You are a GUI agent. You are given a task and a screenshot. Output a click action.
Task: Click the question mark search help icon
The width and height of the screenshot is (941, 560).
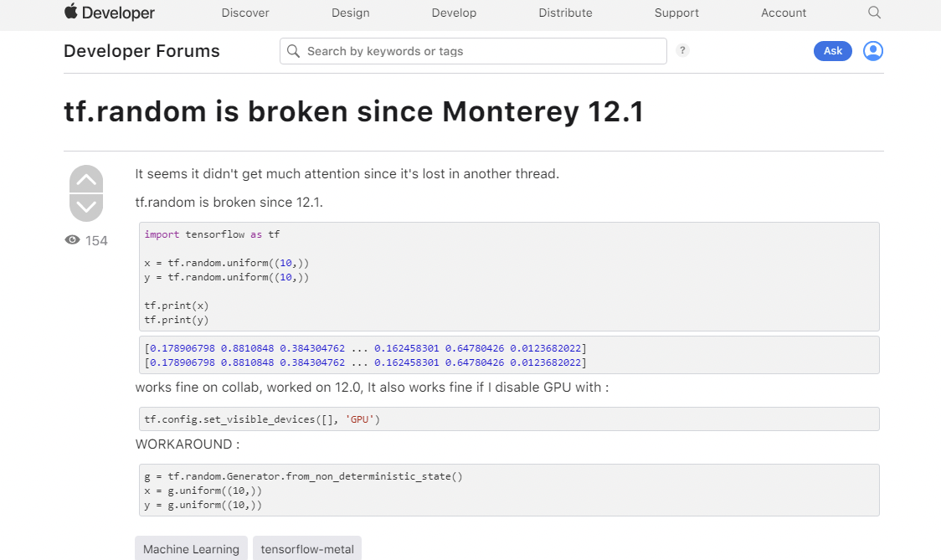coord(683,50)
